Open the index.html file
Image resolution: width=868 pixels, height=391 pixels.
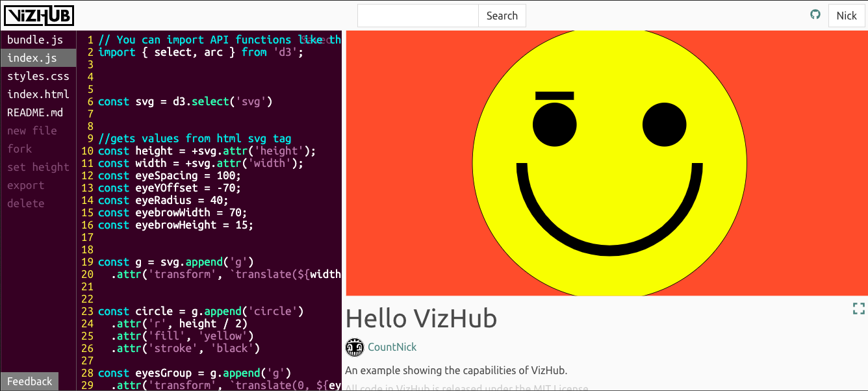[x=37, y=94]
